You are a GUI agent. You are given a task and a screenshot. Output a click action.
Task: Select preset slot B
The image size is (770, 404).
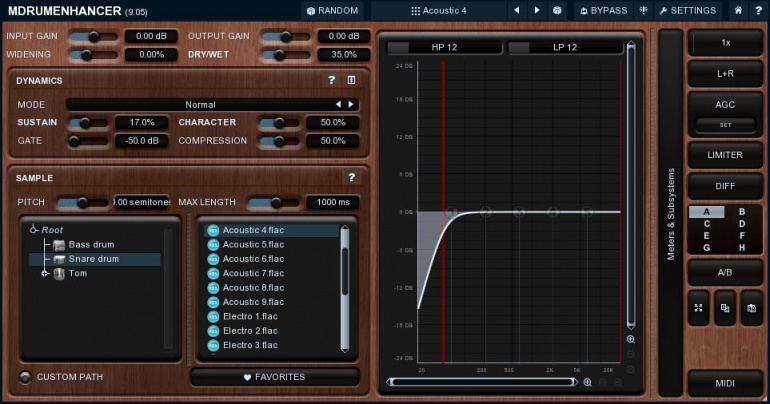tap(741, 212)
